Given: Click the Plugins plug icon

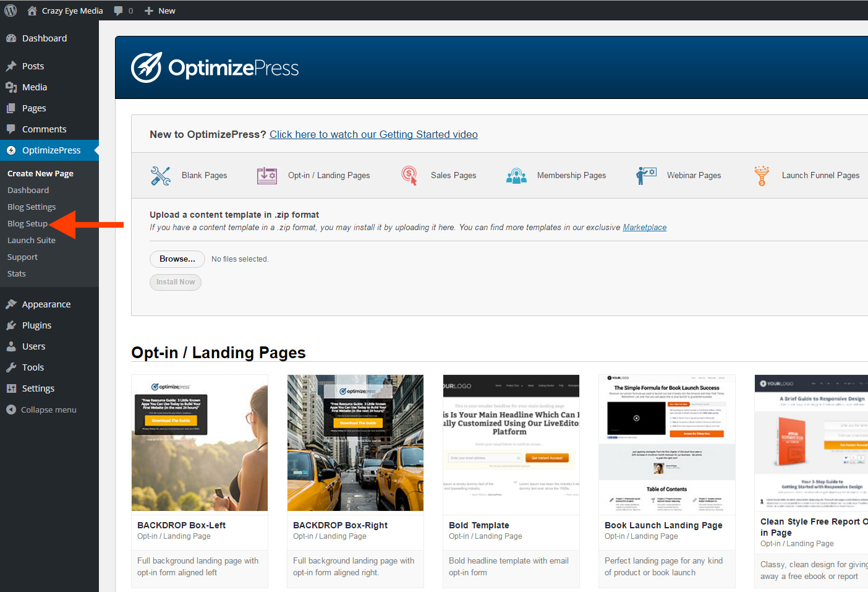Looking at the screenshot, I should 11,325.
